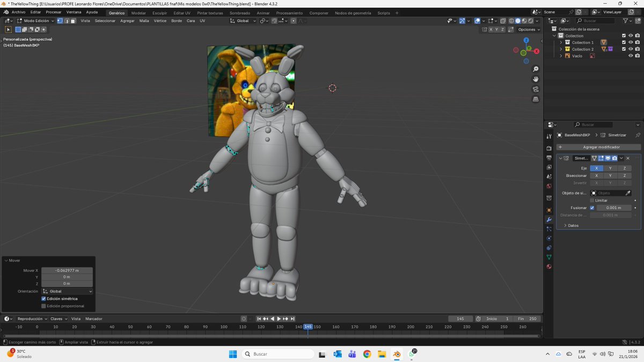The width and height of the screenshot is (644, 362).
Task: Click Agregar modificador button
Action: click(x=598, y=147)
